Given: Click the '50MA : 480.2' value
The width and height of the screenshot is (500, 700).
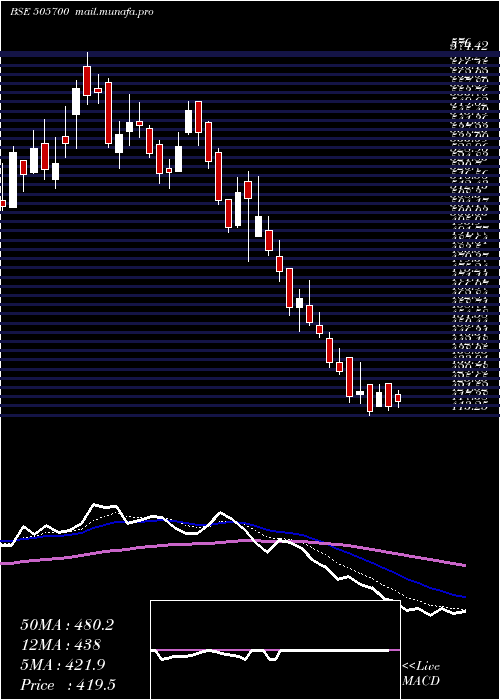Looking at the screenshot, I should (67, 625).
